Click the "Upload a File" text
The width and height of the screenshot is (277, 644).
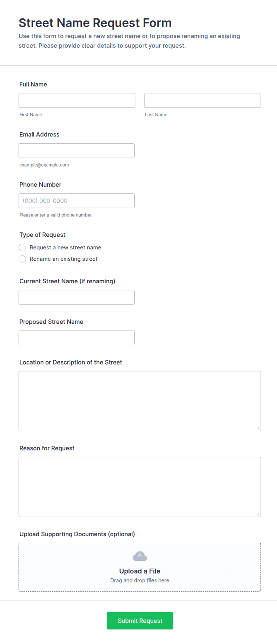[140, 571]
